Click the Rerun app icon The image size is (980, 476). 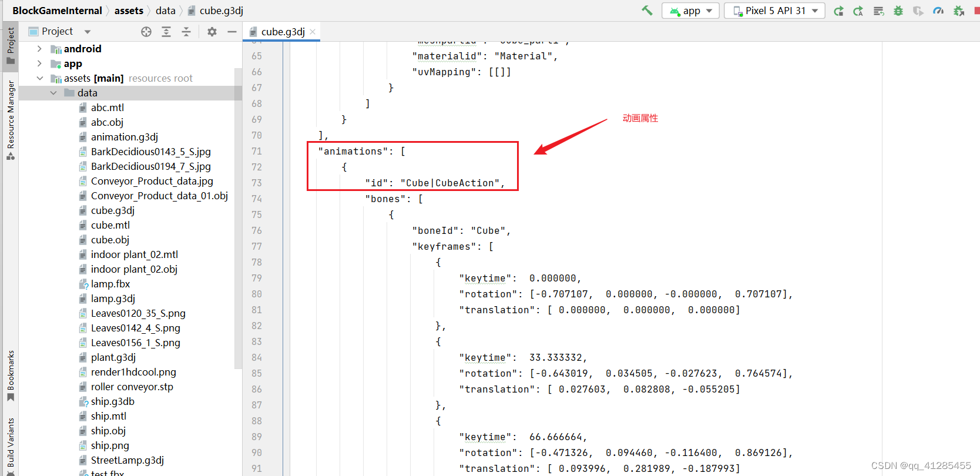[838, 11]
